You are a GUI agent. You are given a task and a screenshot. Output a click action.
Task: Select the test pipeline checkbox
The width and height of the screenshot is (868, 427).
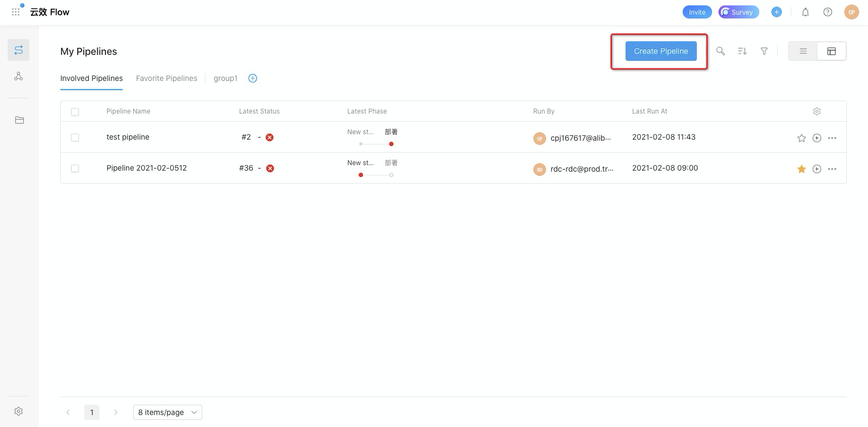pyautogui.click(x=75, y=137)
